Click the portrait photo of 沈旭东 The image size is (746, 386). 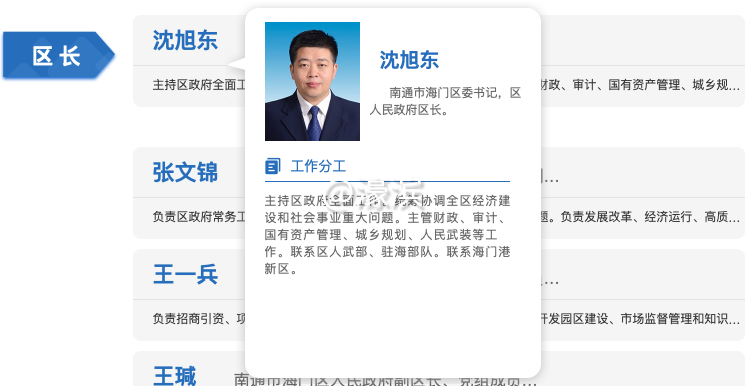click(x=312, y=81)
